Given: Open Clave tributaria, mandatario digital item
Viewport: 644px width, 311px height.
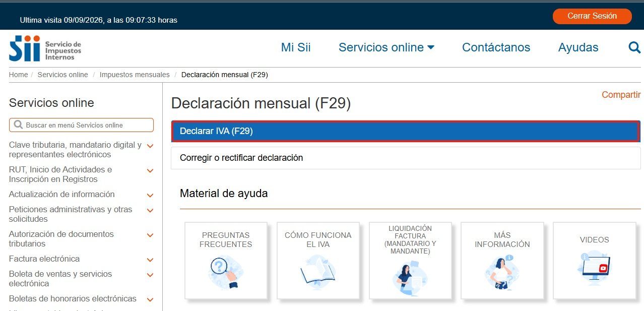Looking at the screenshot, I should coord(75,150).
